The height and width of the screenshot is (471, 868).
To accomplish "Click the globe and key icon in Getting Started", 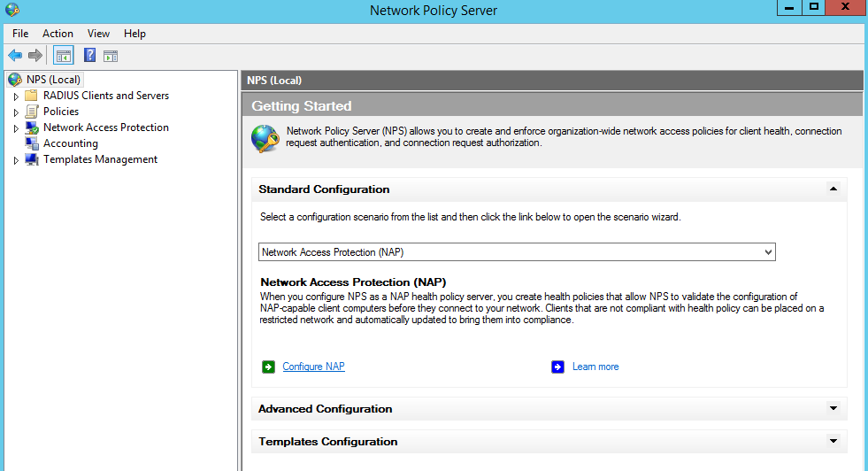I will click(x=265, y=138).
